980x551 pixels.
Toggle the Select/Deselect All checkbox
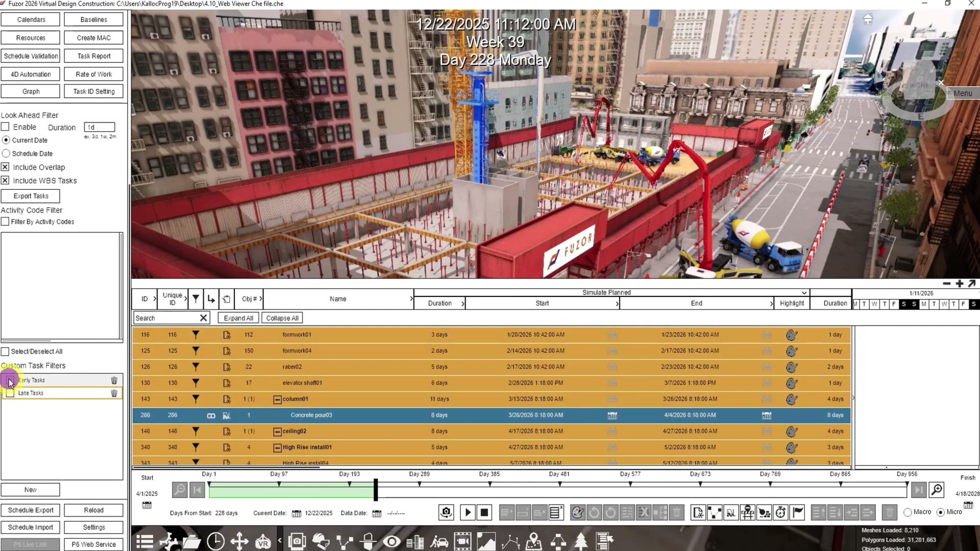(x=5, y=352)
